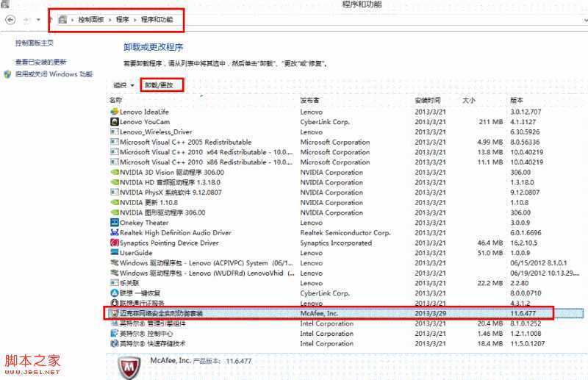Screen dimensions: 588x380
Task: Sort by the 名称 column header
Action: tap(116, 100)
